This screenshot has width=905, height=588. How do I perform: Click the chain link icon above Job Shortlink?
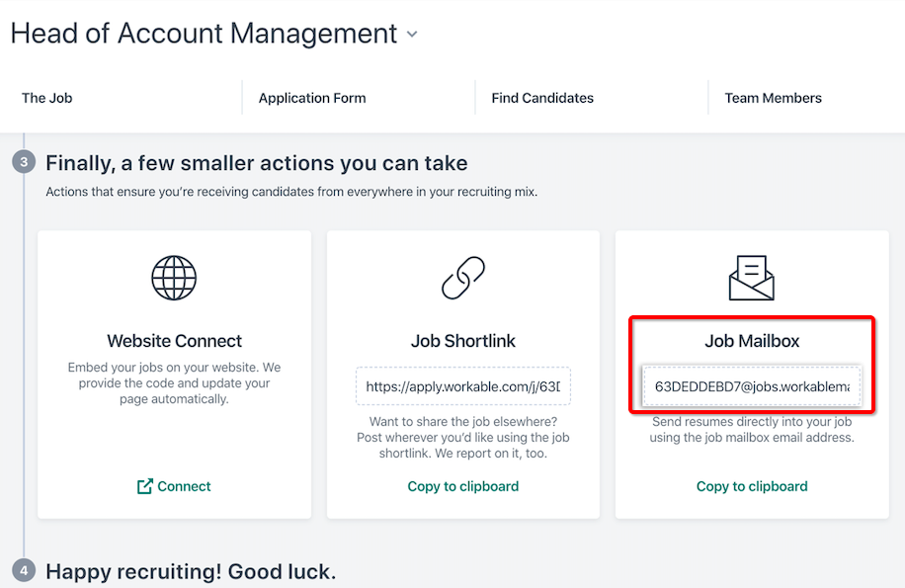463,278
